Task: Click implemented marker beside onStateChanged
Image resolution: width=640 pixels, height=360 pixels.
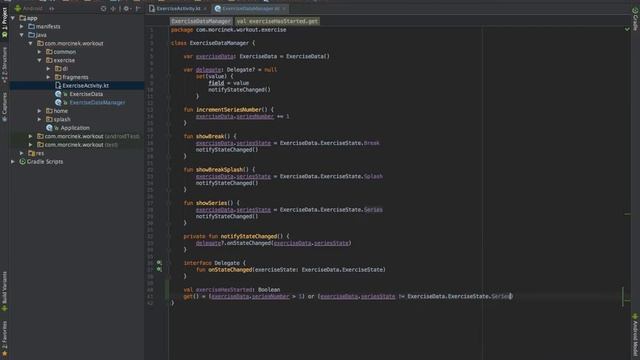Action: 159,269
